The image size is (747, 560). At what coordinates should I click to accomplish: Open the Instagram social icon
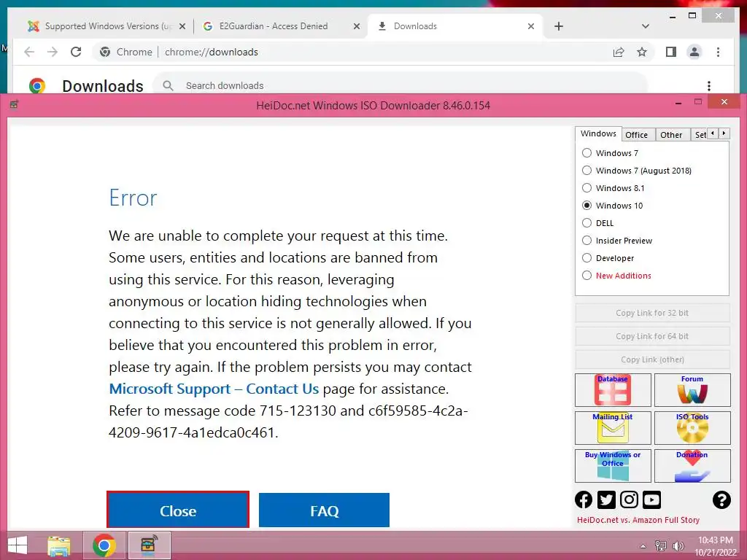[629, 499]
